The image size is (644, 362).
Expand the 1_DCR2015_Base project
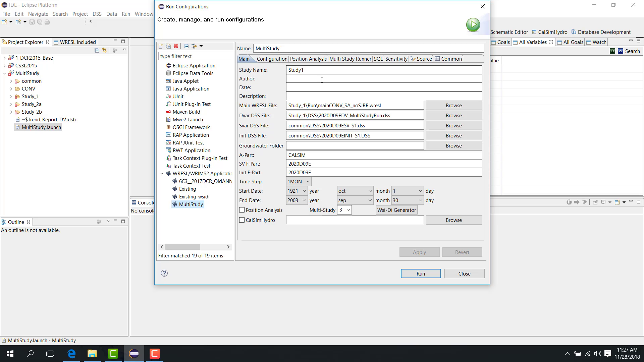[4, 58]
